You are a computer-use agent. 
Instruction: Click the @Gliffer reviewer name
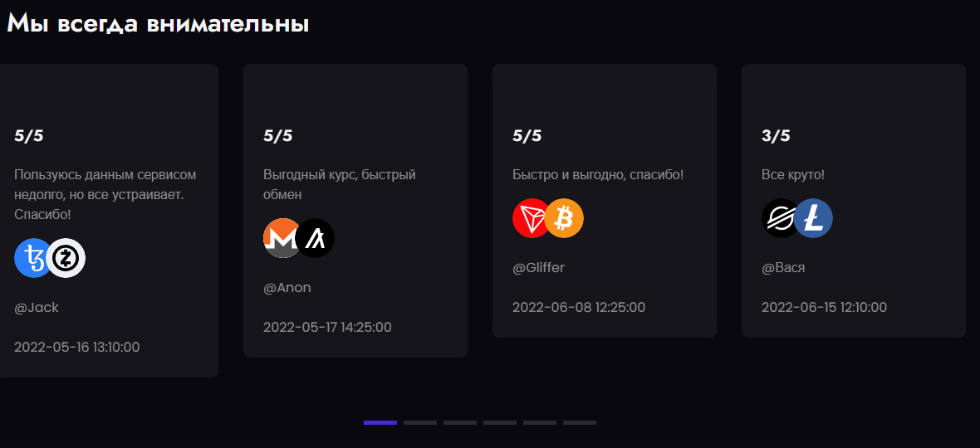coord(538,268)
